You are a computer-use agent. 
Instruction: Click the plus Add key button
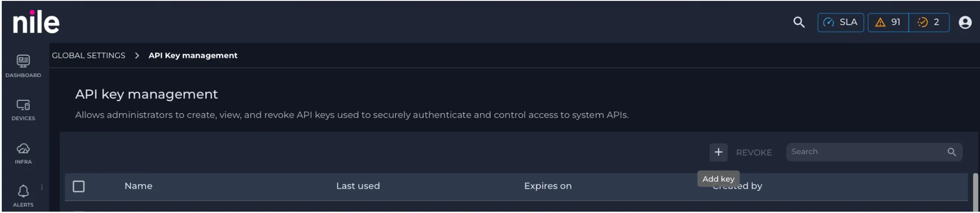(718, 152)
